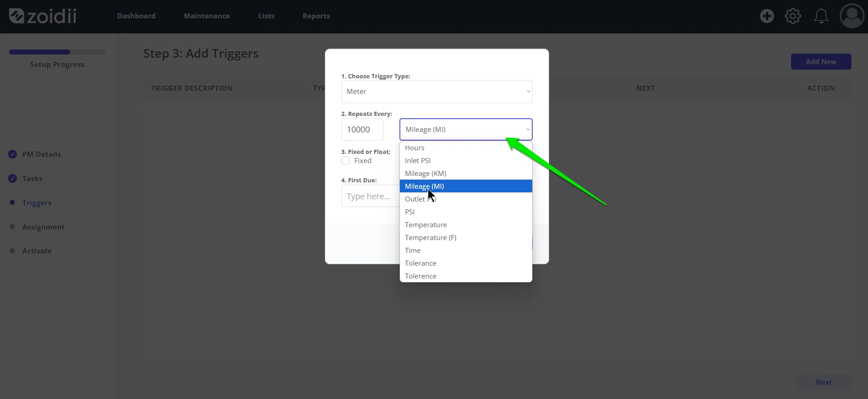Select Fixed radio option
Image resolution: width=868 pixels, height=399 pixels.
pos(345,161)
